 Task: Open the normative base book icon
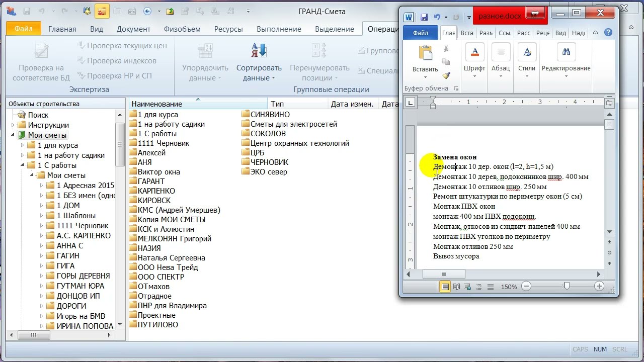click(x=87, y=11)
